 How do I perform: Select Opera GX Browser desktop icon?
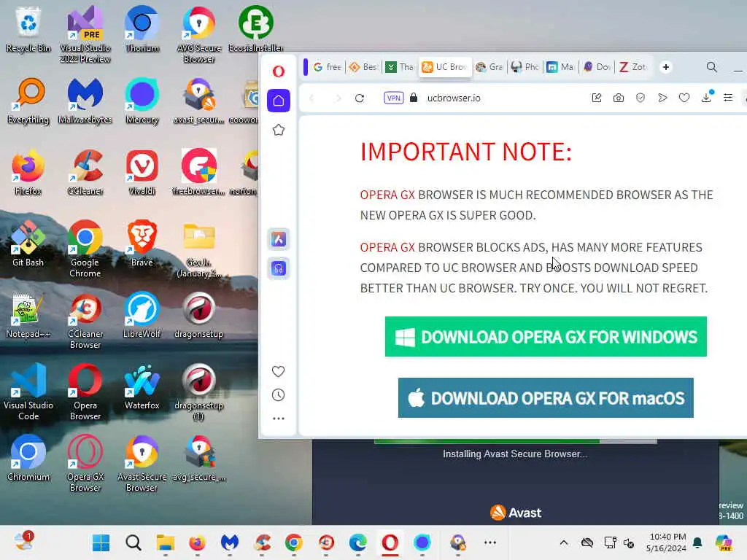point(85,463)
